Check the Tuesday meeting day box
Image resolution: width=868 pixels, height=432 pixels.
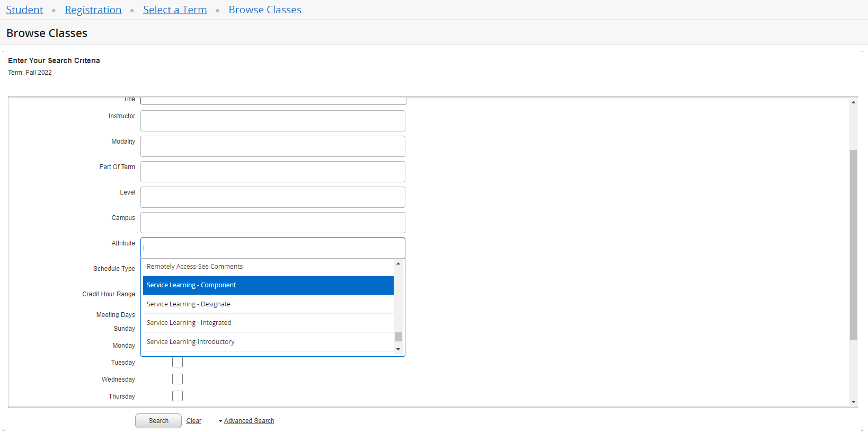point(178,363)
